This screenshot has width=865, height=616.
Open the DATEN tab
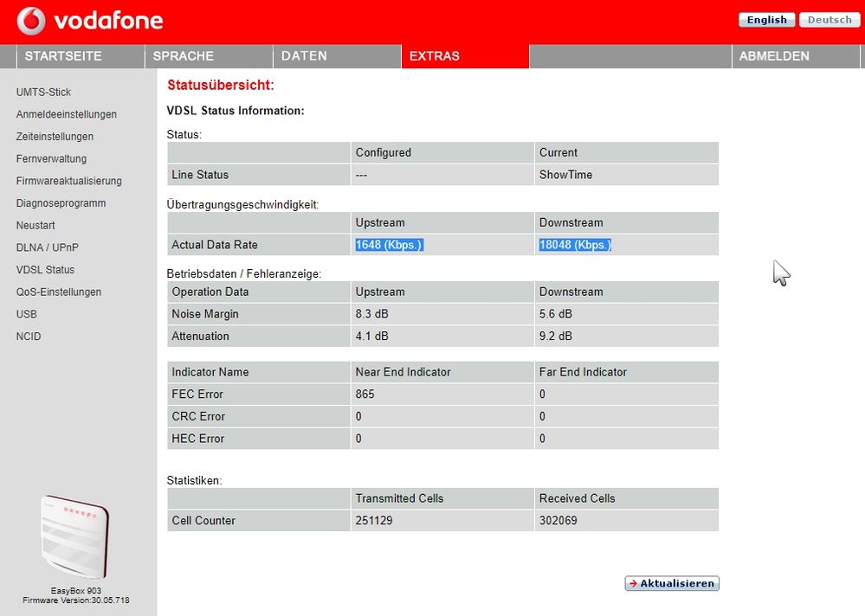[303, 55]
